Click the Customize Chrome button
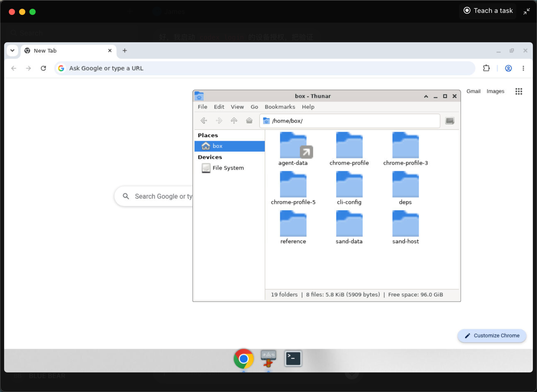 pos(492,336)
